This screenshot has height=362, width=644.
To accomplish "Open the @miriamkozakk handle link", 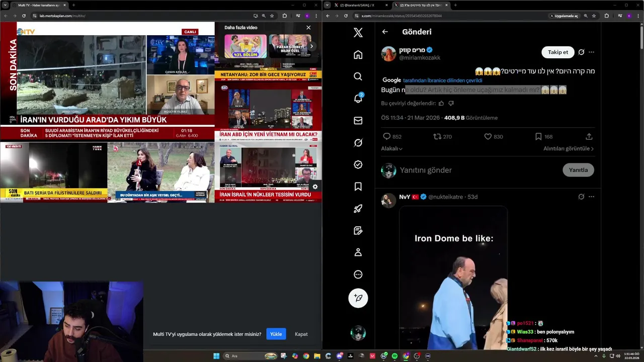I will click(x=420, y=58).
